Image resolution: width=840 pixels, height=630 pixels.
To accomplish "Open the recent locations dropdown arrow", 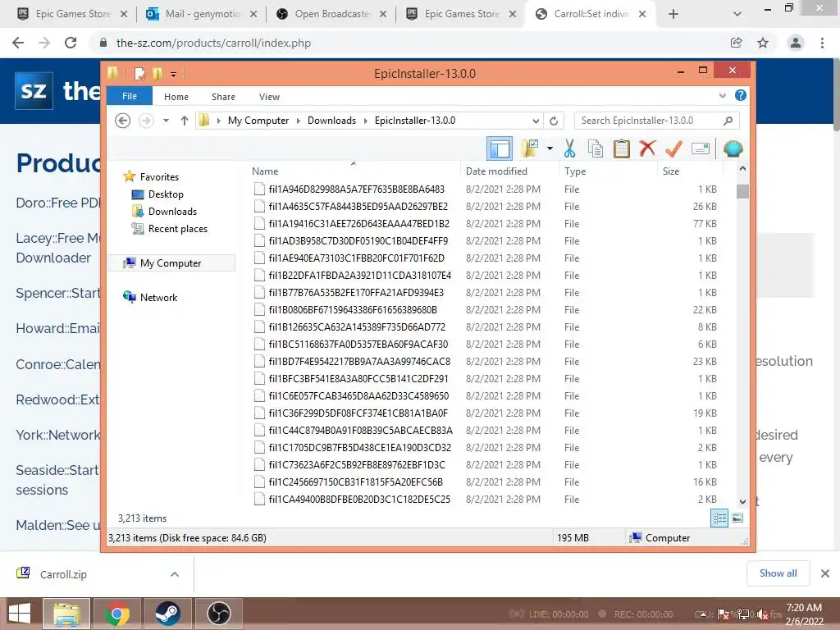I will [166, 121].
